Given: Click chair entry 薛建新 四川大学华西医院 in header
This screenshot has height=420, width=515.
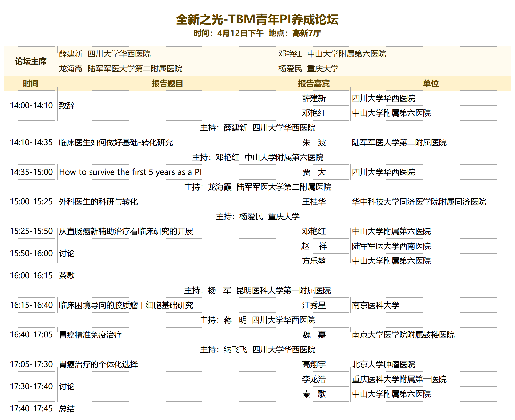Looking at the screenshot, I should pyautogui.click(x=105, y=54).
